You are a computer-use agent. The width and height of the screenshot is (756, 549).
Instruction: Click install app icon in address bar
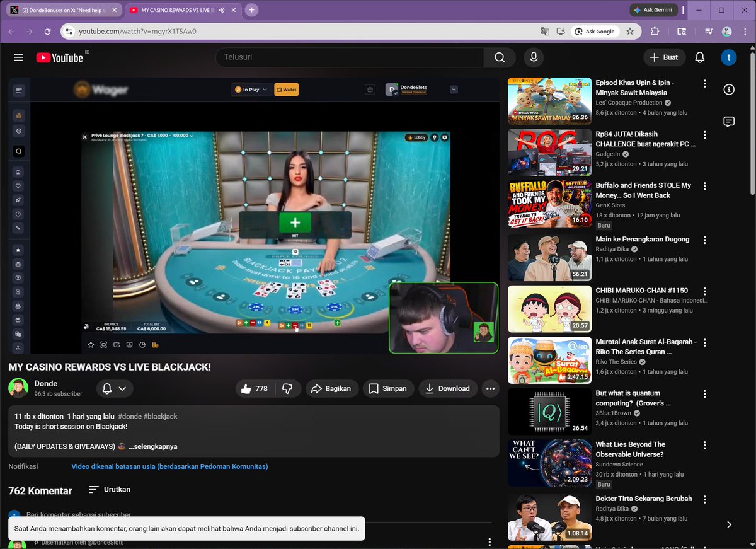[560, 31]
